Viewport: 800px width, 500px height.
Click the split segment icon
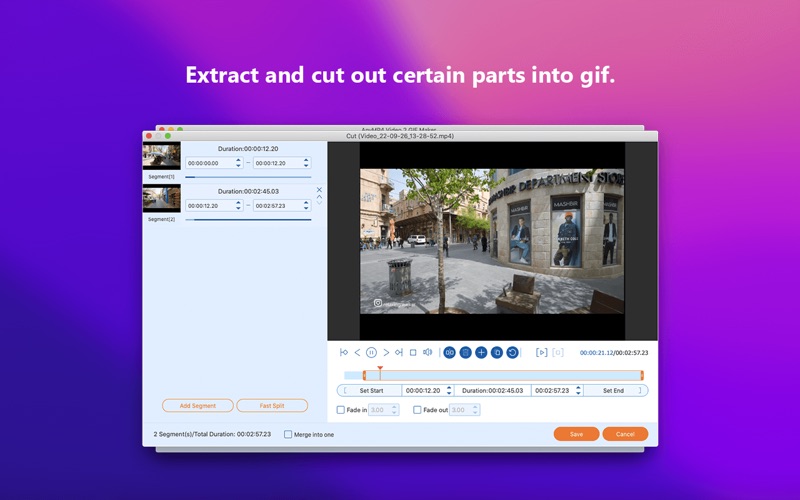450,352
